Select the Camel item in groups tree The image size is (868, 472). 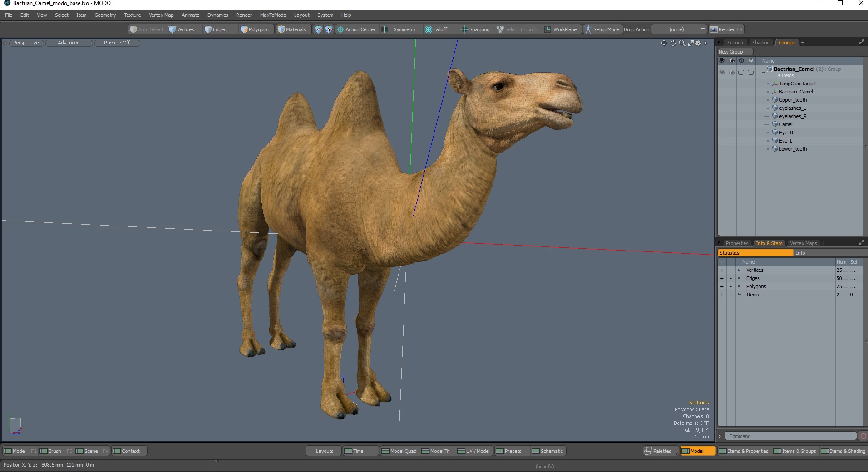pos(785,124)
